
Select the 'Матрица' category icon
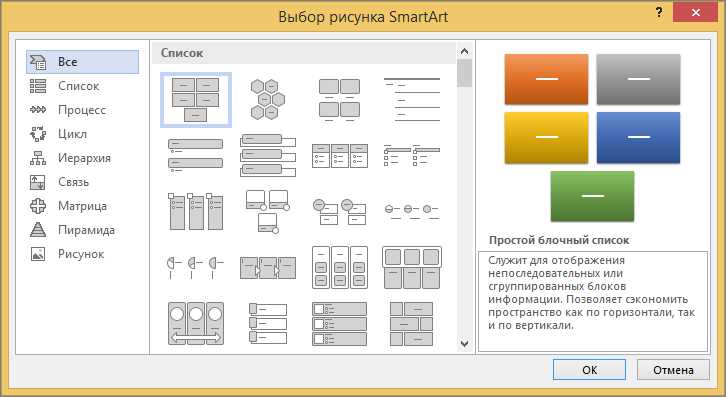[38, 206]
